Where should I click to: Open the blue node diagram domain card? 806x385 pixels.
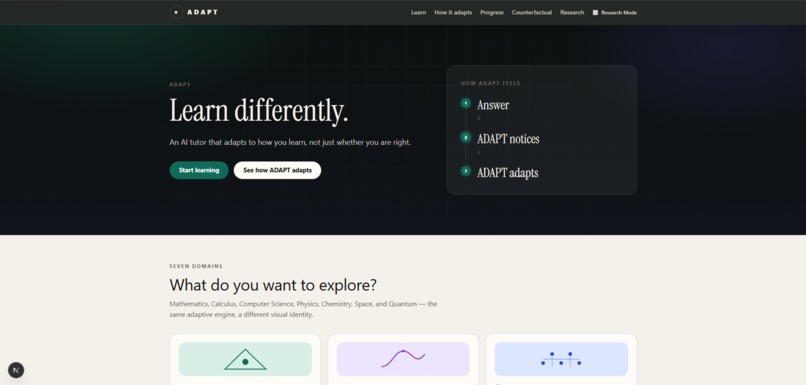pos(561,359)
